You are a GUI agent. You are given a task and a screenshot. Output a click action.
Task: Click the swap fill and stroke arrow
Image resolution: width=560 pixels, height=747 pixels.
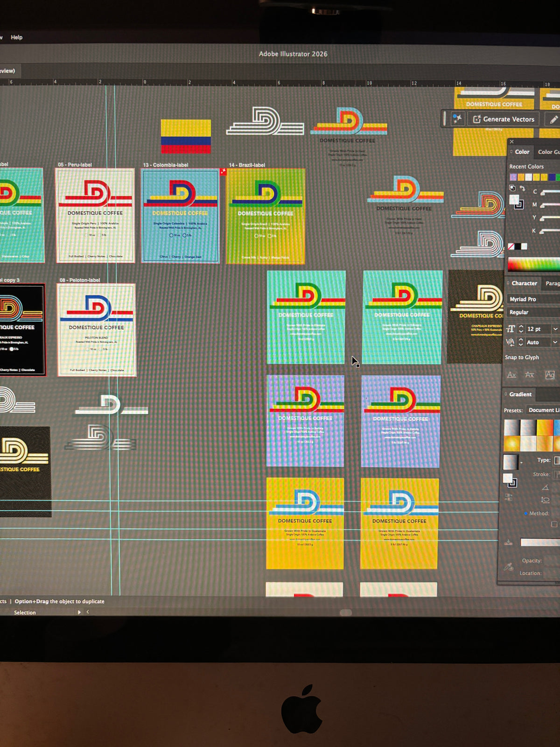click(522, 189)
